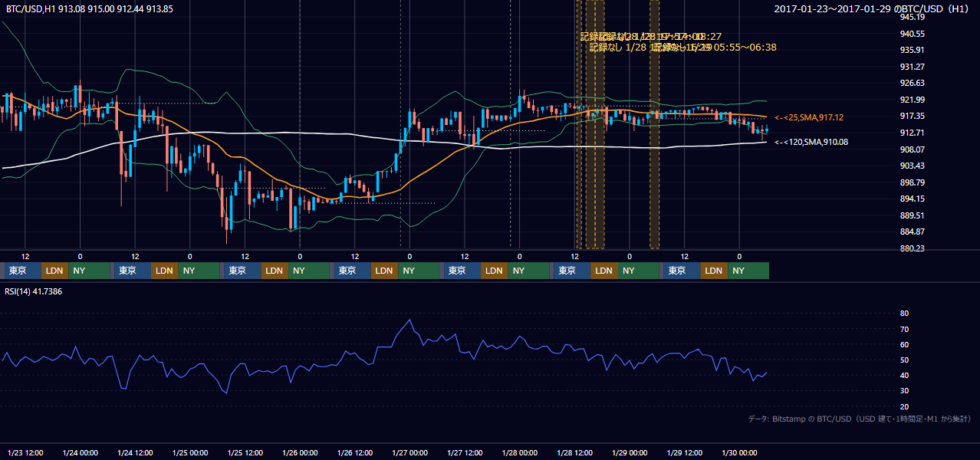Click price axis label 908.07
This screenshot has width=980, height=460.
tap(912, 149)
